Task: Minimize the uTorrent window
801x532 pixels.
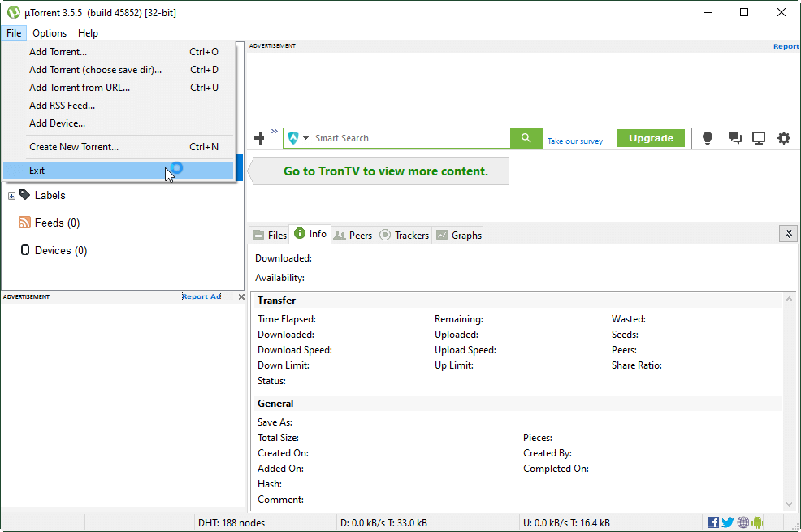Action: tap(708, 12)
